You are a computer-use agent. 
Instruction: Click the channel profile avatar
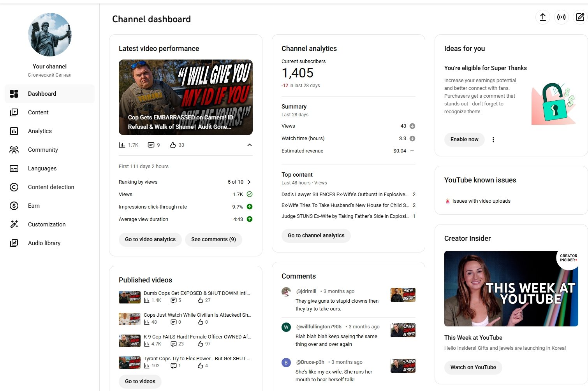pyautogui.click(x=50, y=35)
